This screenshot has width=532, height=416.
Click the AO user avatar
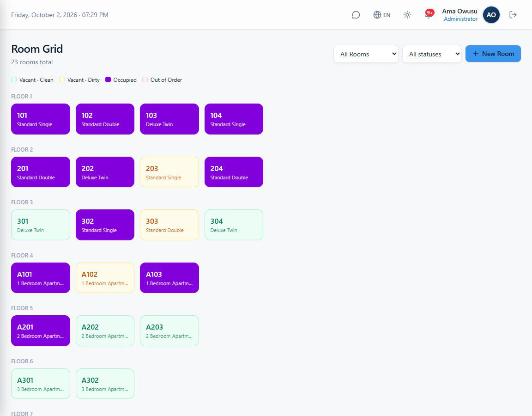pos(491,15)
